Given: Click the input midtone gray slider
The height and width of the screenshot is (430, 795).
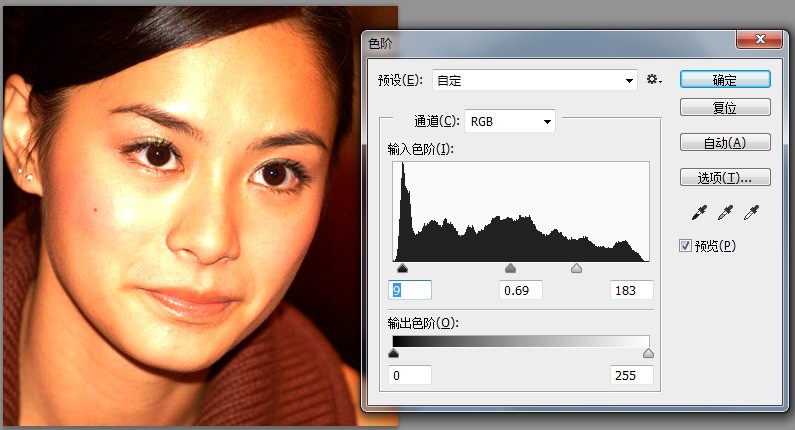Looking at the screenshot, I should point(510,269).
